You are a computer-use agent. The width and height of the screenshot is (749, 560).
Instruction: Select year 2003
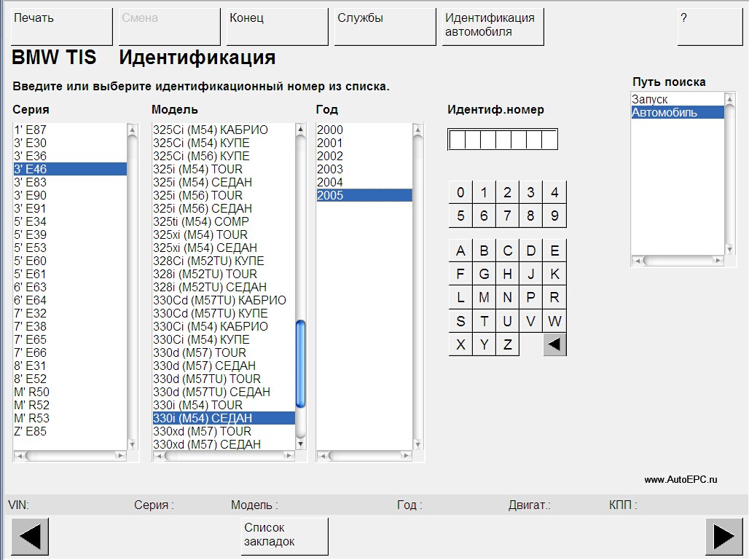(364, 169)
